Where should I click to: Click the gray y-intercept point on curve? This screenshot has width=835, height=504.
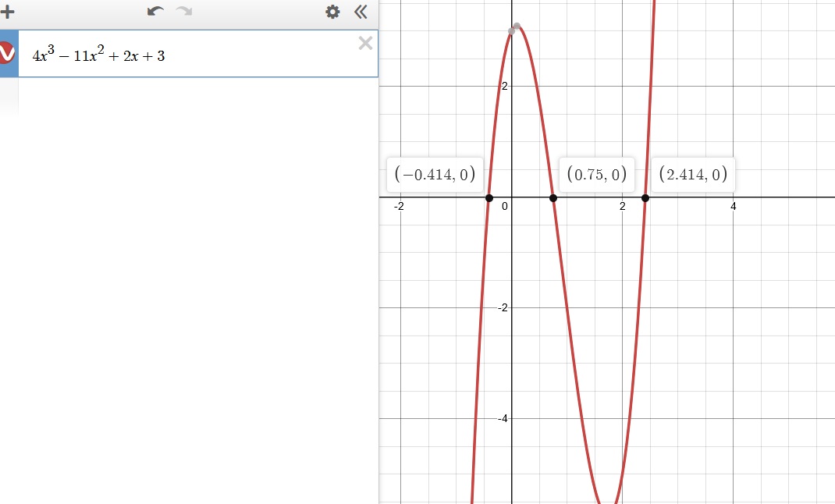click(512, 31)
